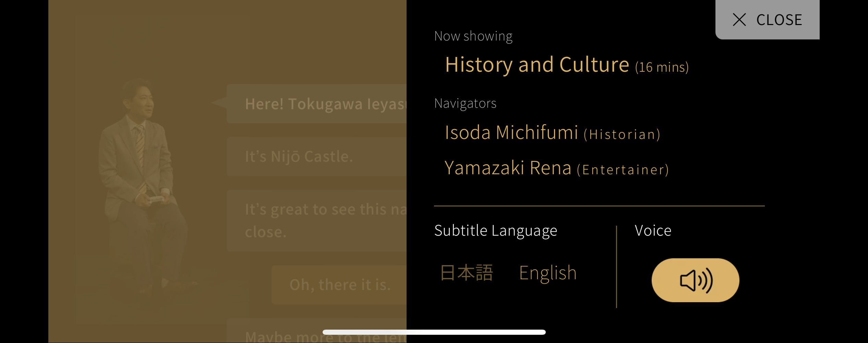Tap the "Oh, there it is." bubble
The width and height of the screenshot is (868, 343).
tap(339, 285)
